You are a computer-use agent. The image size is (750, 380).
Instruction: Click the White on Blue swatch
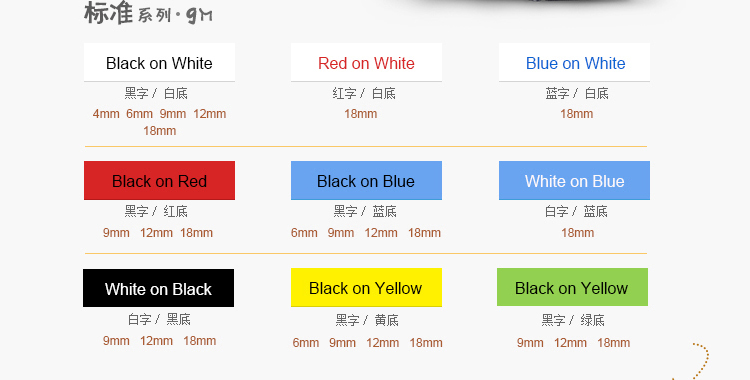[574, 180]
